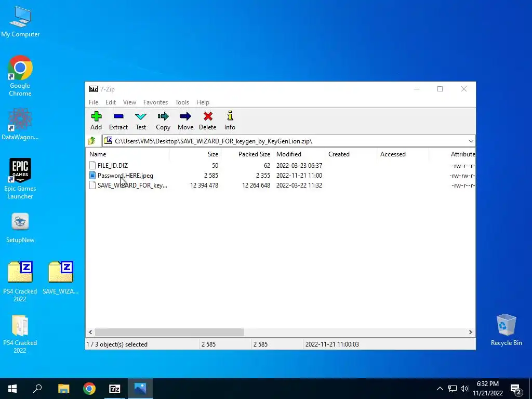Screen dimensions: 532x399
Task: Open SAVE_WIZA... zip archive on desktop
Action: (x=61, y=277)
